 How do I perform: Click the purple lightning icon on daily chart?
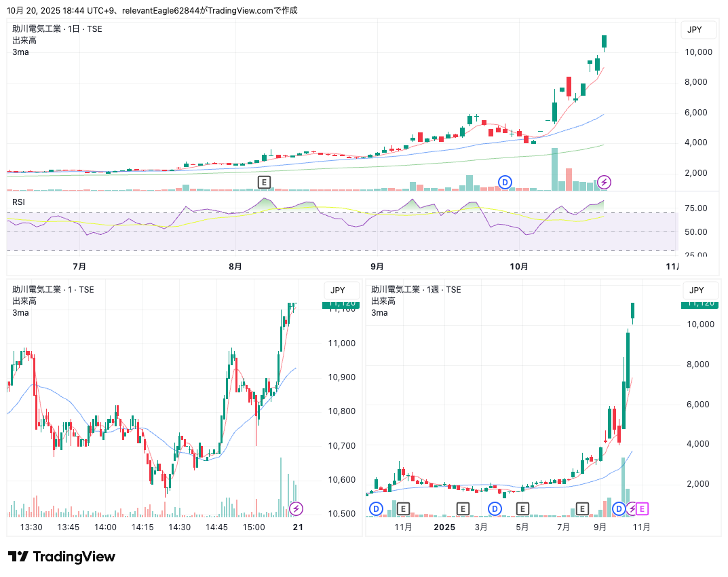[604, 182]
